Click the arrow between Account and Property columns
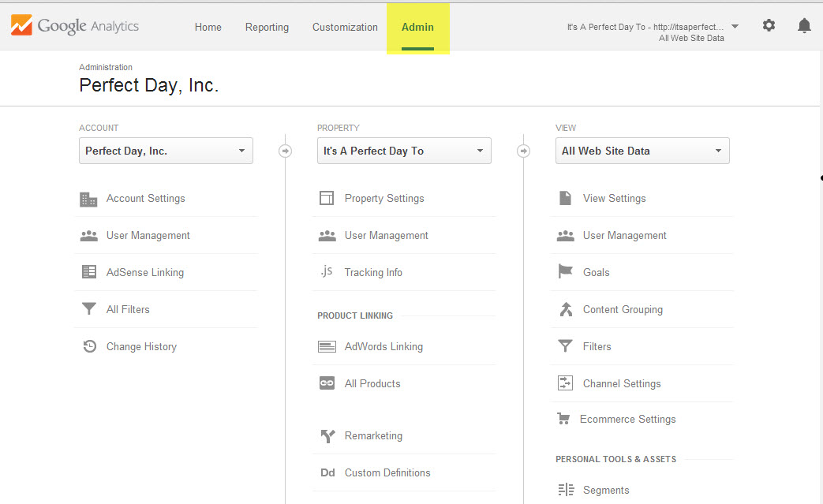 (x=285, y=151)
